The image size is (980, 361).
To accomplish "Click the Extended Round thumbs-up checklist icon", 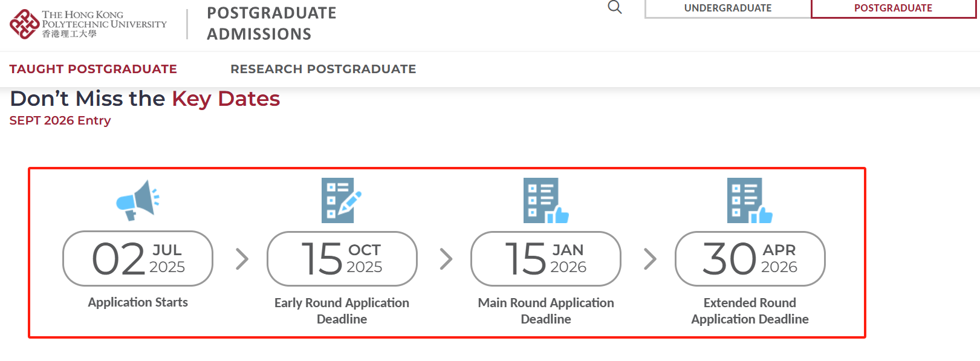I will (749, 200).
